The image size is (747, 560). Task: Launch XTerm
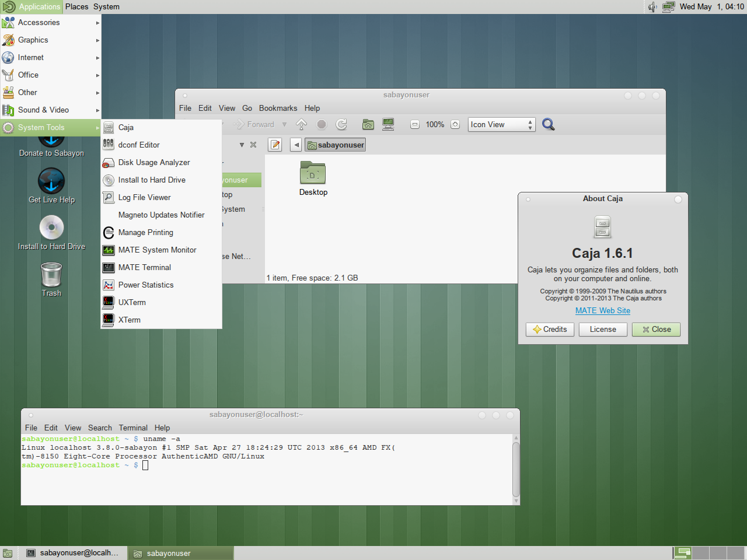coord(162,320)
